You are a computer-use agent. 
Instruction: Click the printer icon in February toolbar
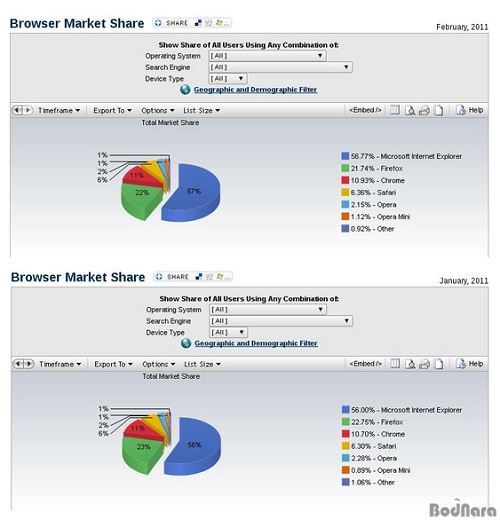click(x=424, y=111)
